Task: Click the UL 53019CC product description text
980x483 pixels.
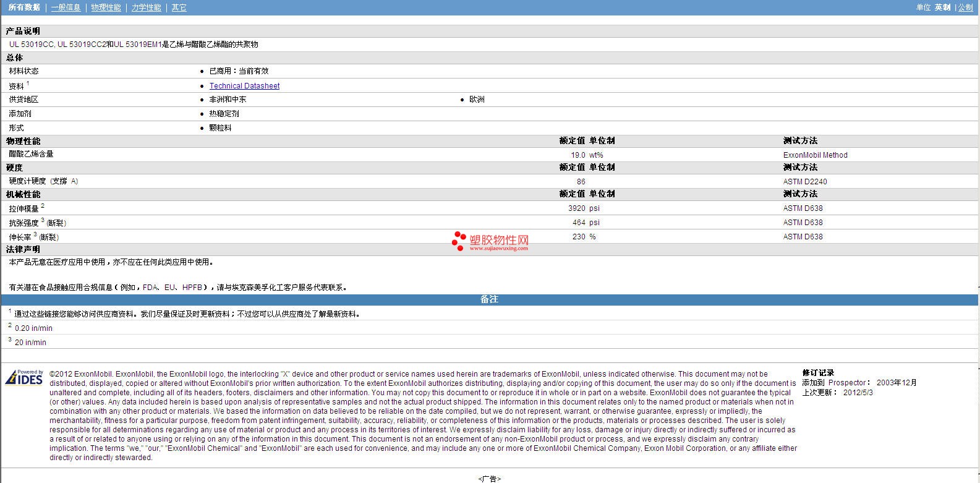Action: pyautogui.click(x=134, y=45)
